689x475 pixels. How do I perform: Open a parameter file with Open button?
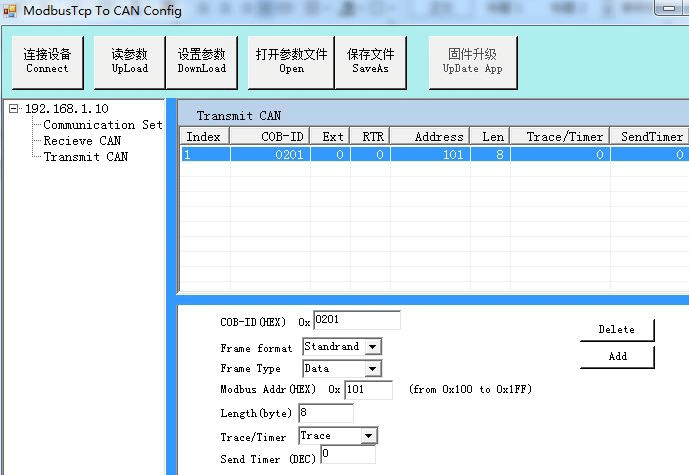(x=291, y=62)
